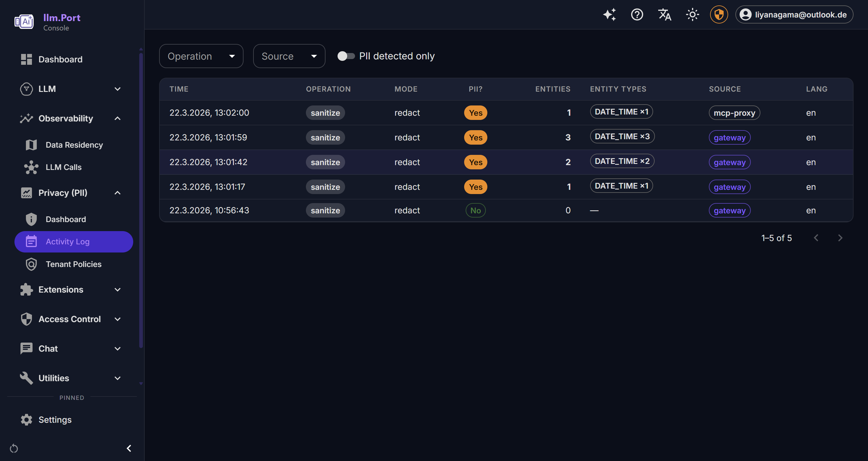The height and width of the screenshot is (461, 868).
Task: Expand the Access Control section chevron
Action: pos(117,319)
